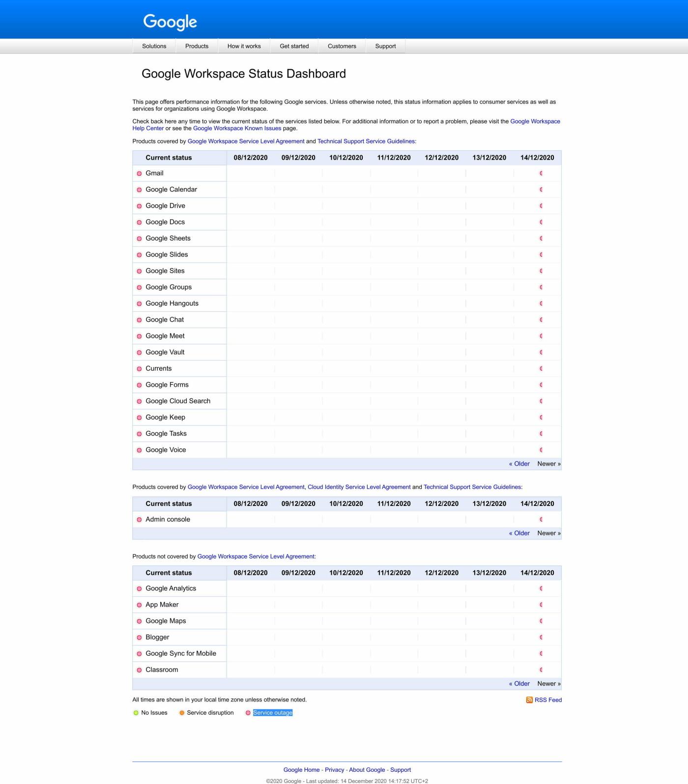Click the Google Hangouts service name
This screenshot has width=688, height=784.
tap(172, 304)
